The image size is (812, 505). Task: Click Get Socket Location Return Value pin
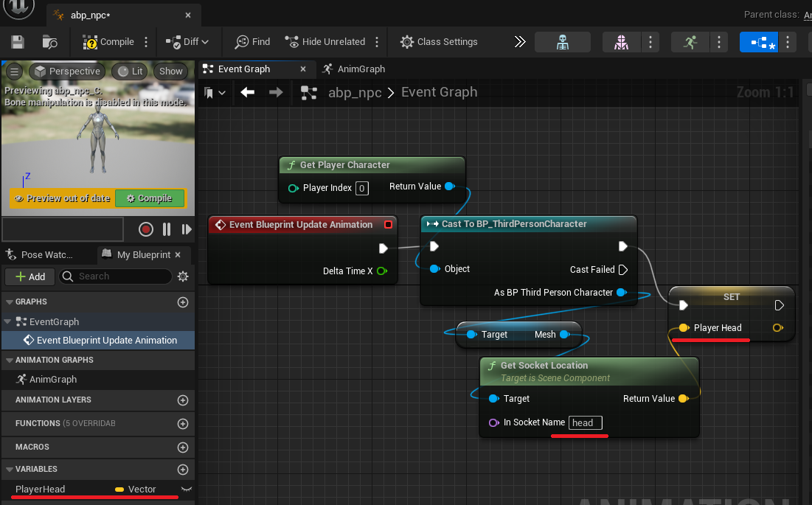click(683, 398)
